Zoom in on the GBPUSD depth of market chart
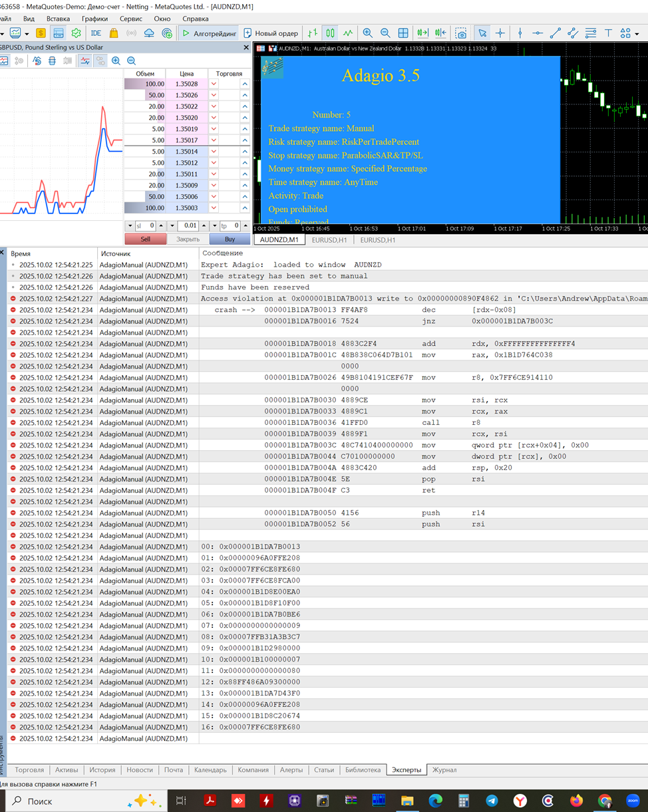The width and height of the screenshot is (648, 812). pos(116,61)
